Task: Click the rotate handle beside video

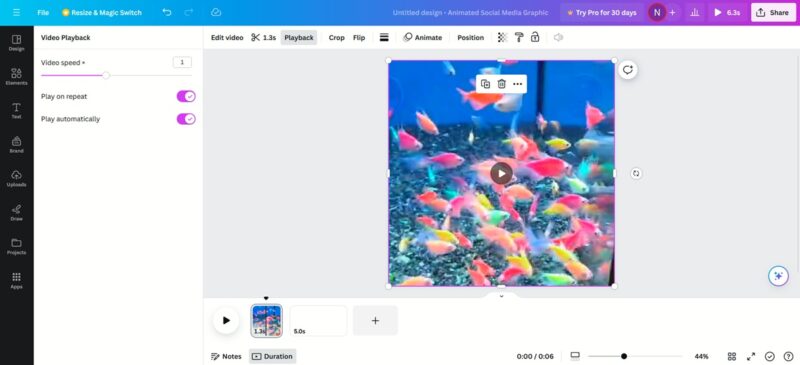Action: coord(636,174)
